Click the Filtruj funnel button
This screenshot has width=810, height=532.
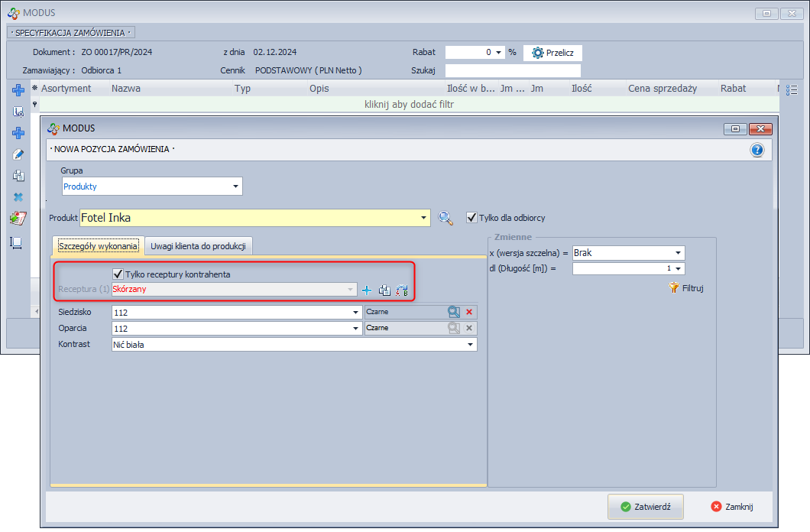point(685,288)
